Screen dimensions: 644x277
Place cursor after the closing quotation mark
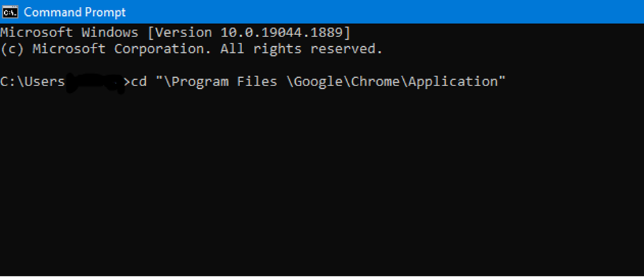[x=507, y=81]
